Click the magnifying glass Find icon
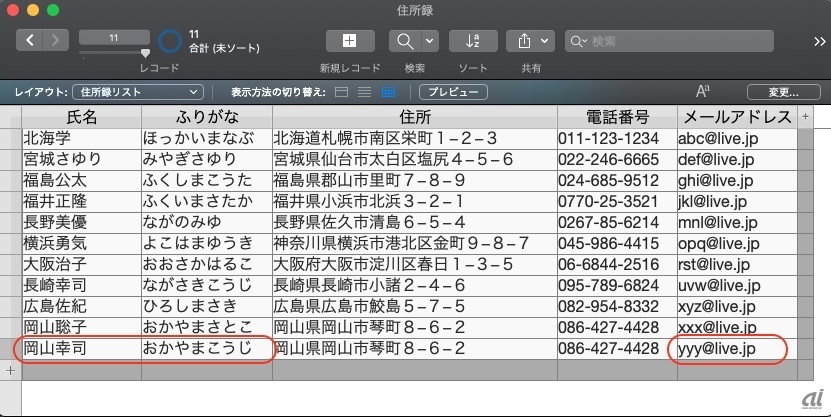Image resolution: width=831 pixels, height=417 pixels. (x=405, y=41)
